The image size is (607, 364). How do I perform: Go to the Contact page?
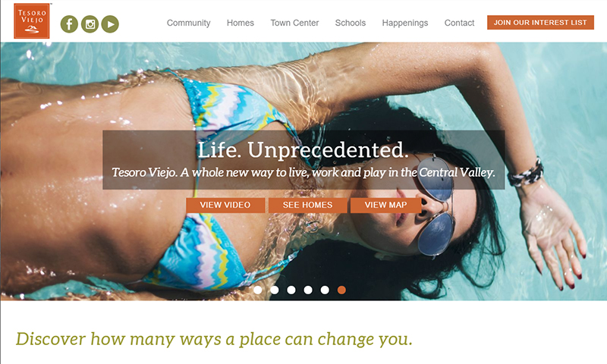(459, 24)
